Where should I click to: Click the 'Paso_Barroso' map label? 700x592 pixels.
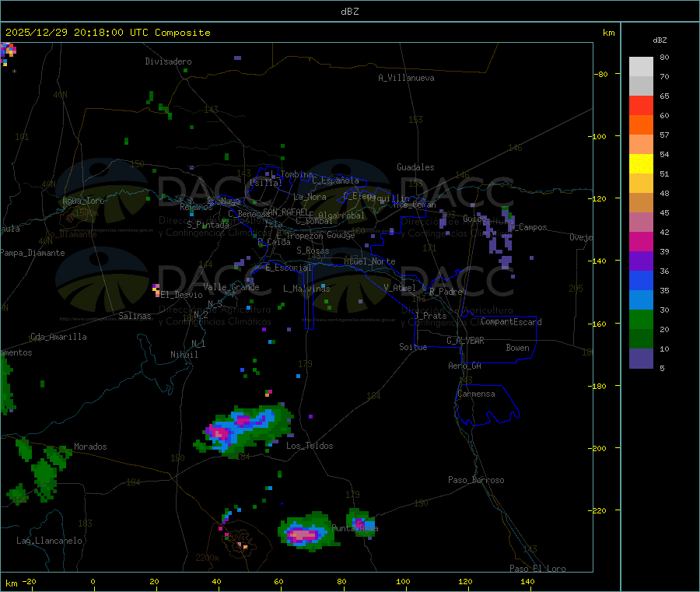point(476,480)
